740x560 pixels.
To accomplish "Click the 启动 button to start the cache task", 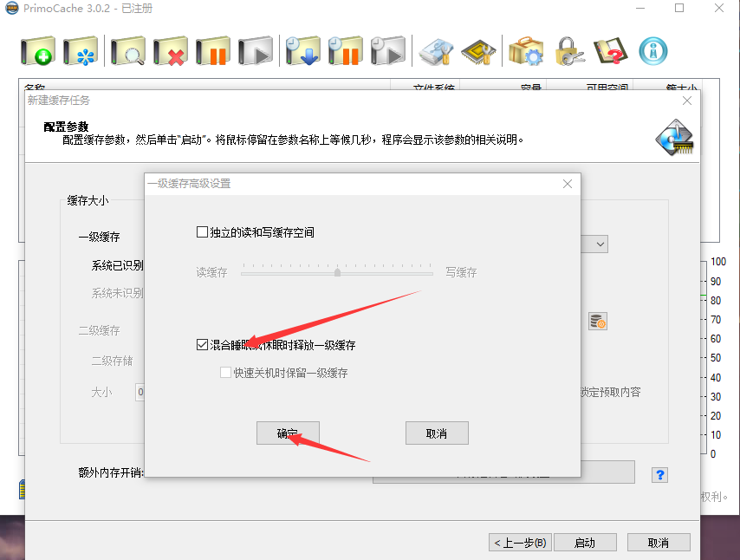I will (585, 543).
